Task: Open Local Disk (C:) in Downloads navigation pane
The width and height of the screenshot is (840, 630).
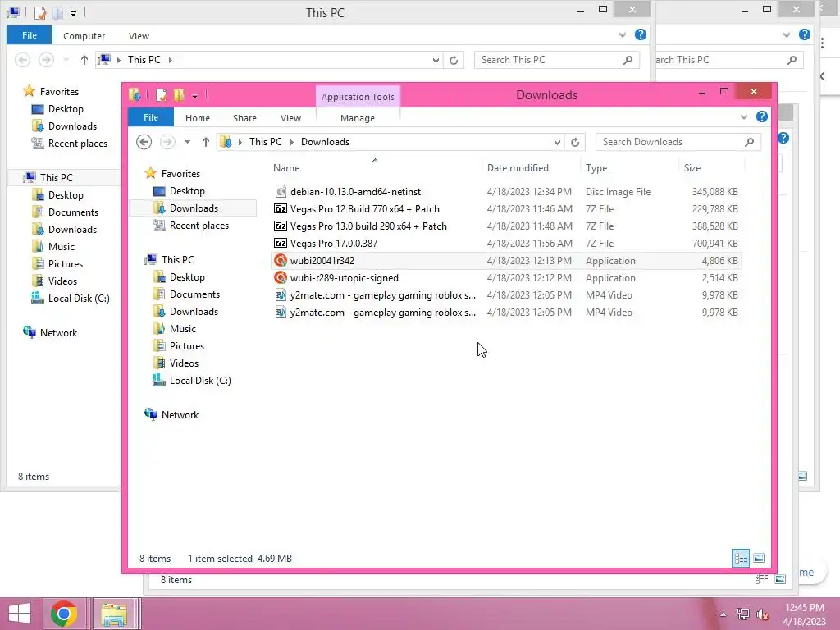Action: [x=200, y=381]
